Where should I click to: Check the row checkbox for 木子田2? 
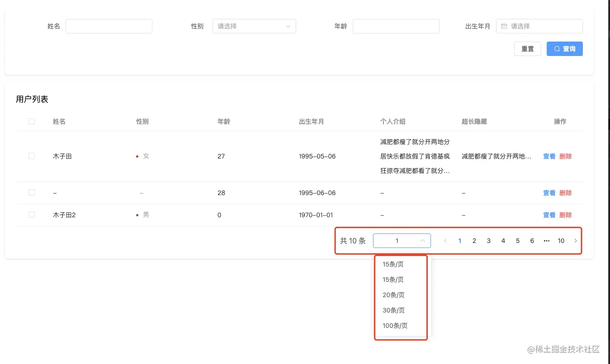click(x=32, y=215)
